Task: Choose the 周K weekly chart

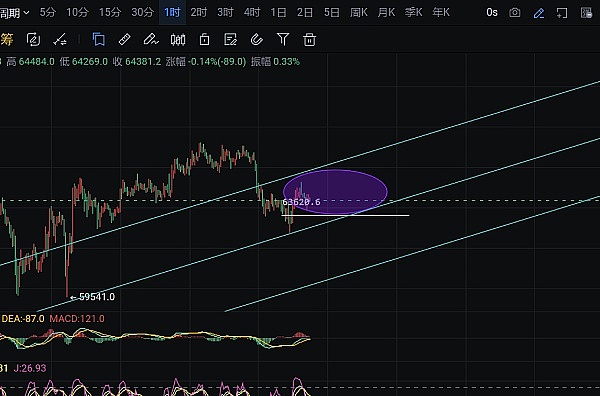Action: point(359,13)
